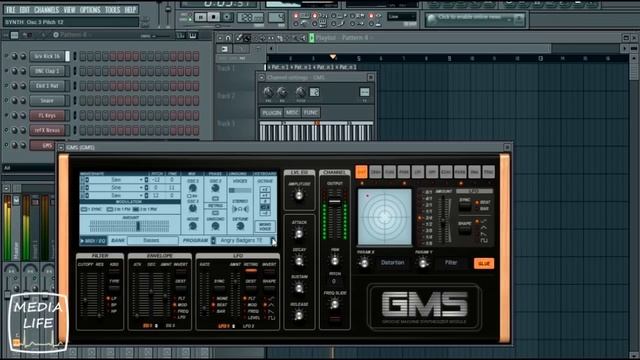
Task: Click the modulation AMOUNT slider
Action: 129,226
